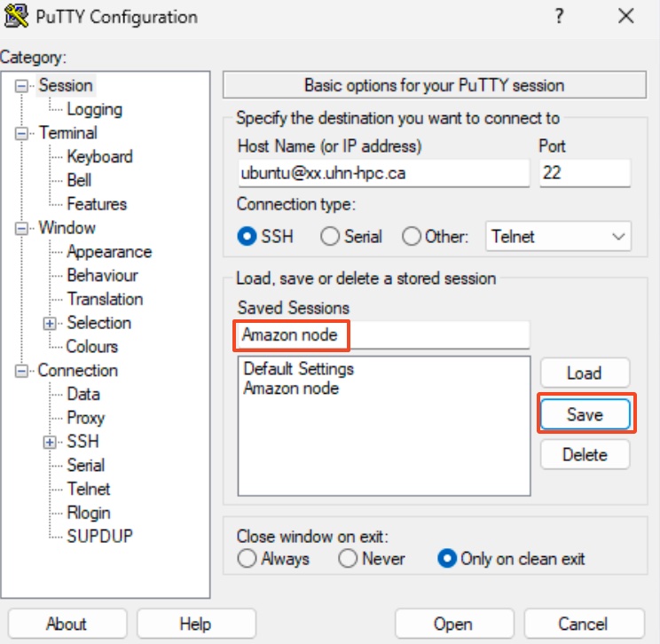The width and height of the screenshot is (660, 644).
Task: Open the SSH category in tree
Action: (x=82, y=442)
